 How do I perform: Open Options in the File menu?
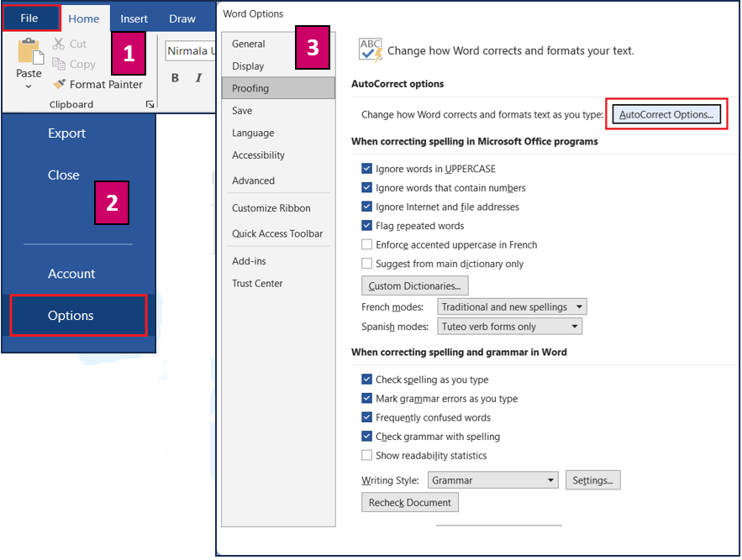tap(78, 316)
